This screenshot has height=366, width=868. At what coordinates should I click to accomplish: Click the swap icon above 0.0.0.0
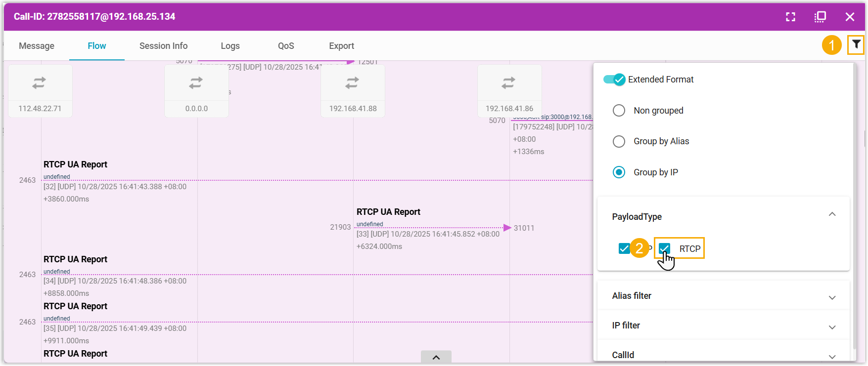click(196, 83)
